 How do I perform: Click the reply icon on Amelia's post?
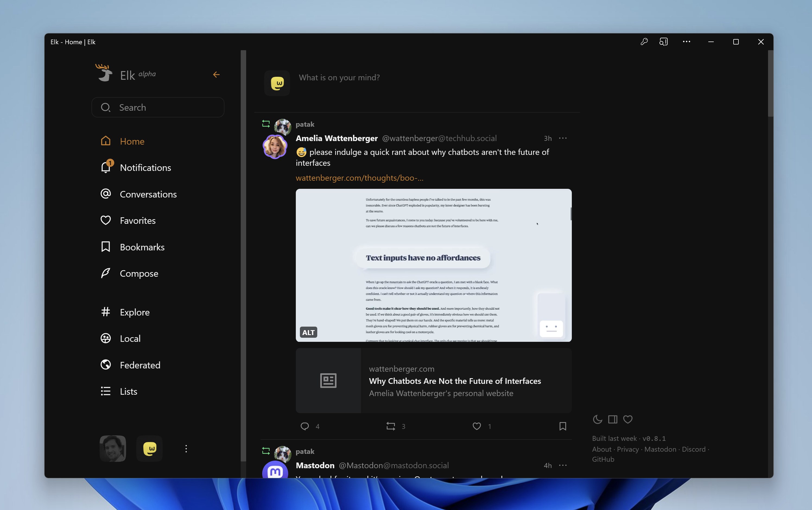pyautogui.click(x=305, y=426)
